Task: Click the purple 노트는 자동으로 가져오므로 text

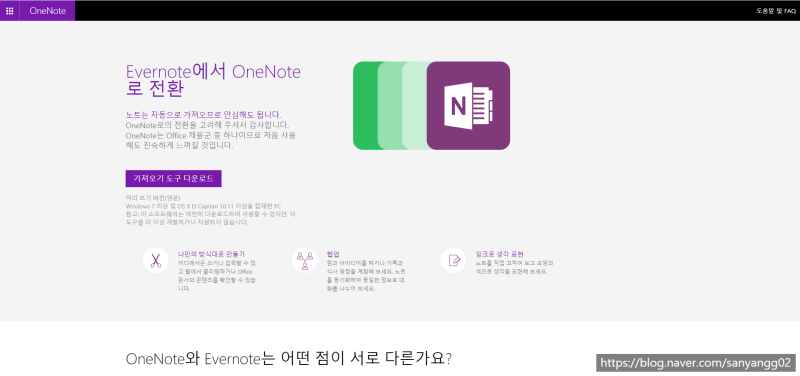Action: tap(203, 114)
